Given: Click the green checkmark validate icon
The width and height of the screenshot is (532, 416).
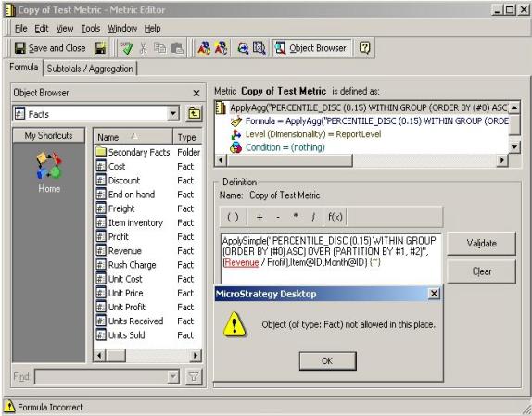Looking at the screenshot, I should pos(127,48).
